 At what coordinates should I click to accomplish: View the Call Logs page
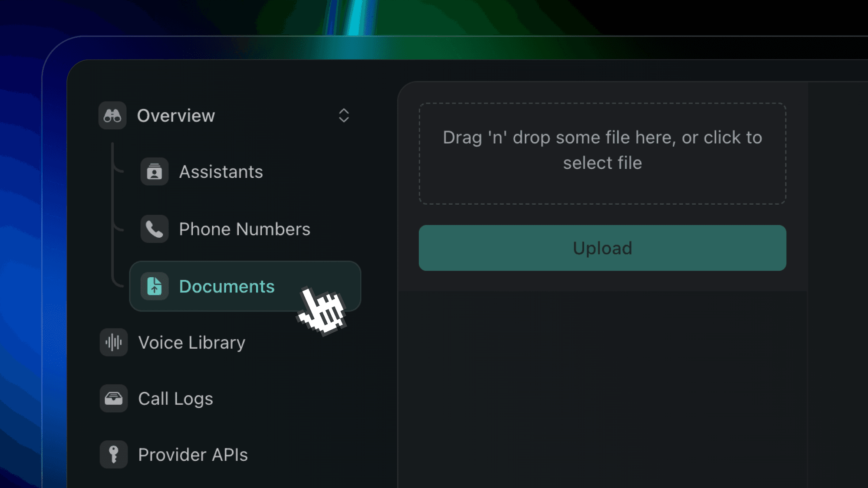(175, 399)
